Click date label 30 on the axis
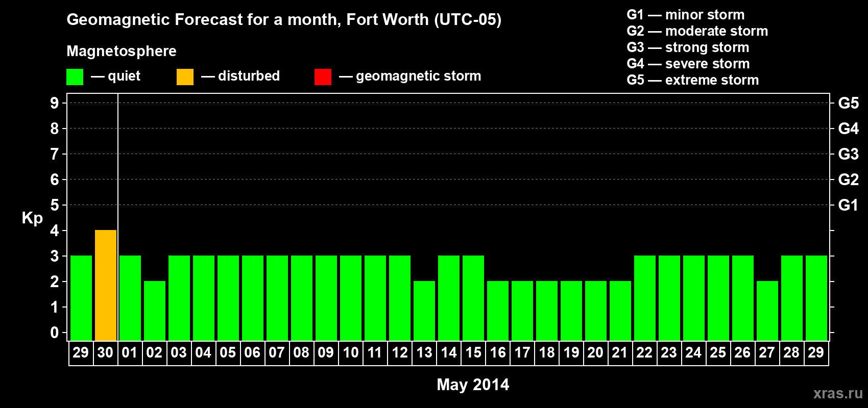This screenshot has width=868, height=408. [105, 352]
